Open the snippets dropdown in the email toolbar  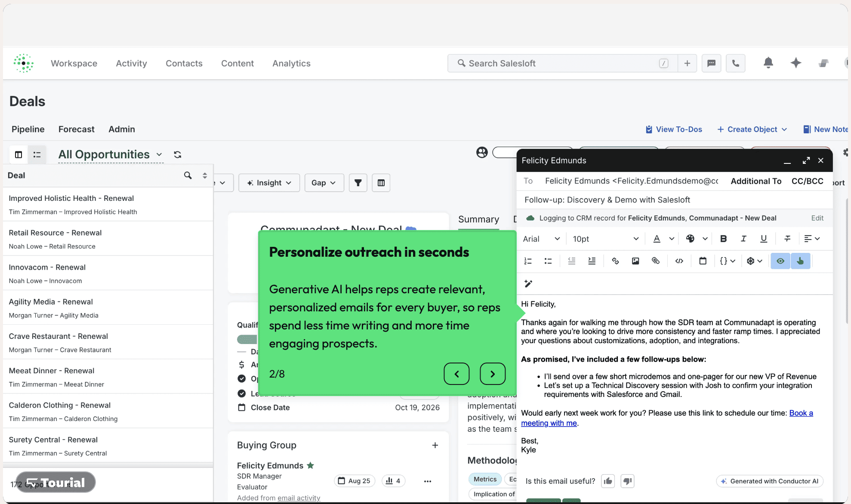(x=754, y=261)
